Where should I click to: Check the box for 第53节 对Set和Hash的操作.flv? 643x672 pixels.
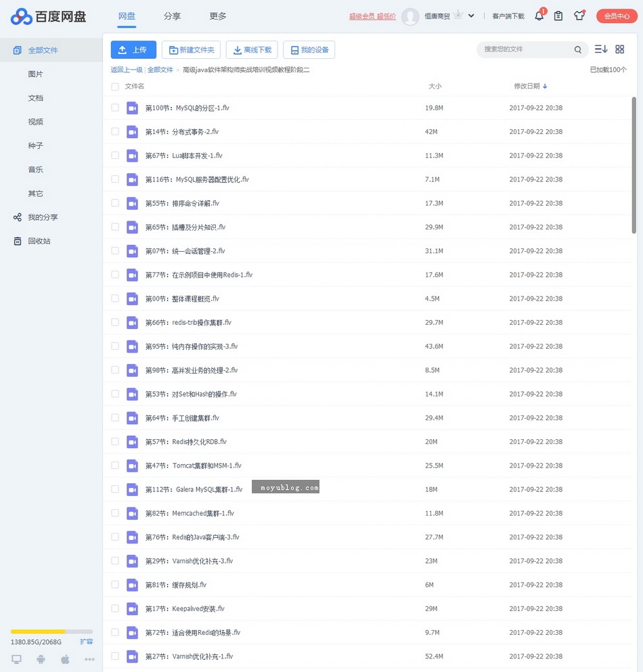[x=115, y=393]
